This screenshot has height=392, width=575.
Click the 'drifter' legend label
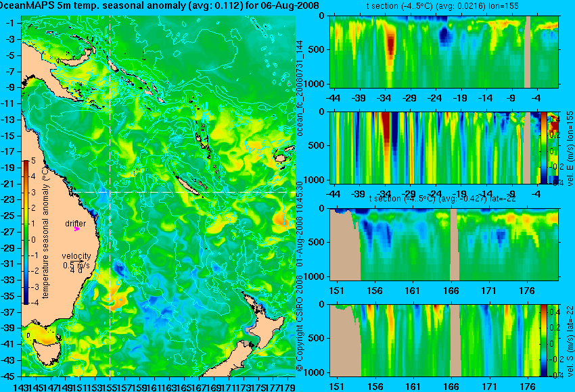point(76,223)
